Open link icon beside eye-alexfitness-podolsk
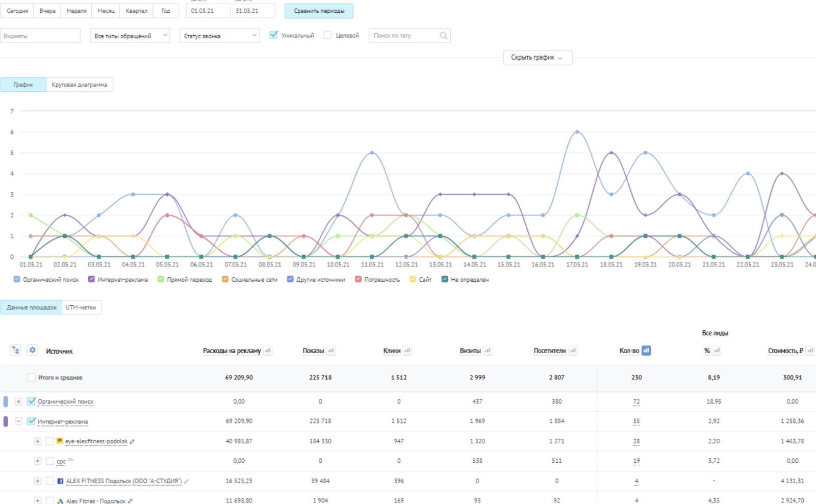Image resolution: width=816 pixels, height=504 pixels. 132,442
